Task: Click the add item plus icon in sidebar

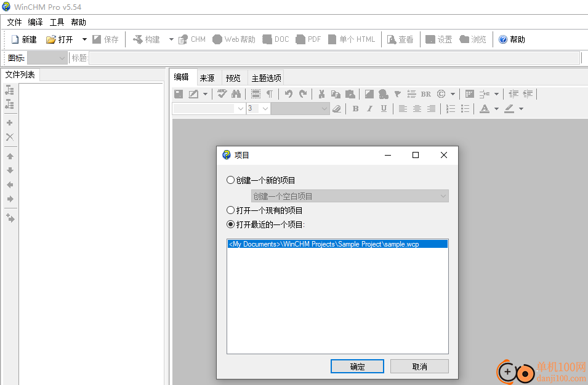Action: 10,123
